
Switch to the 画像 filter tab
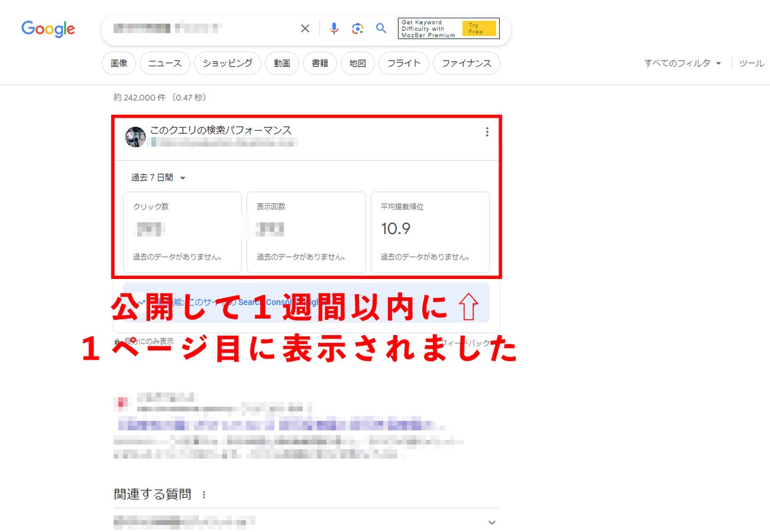click(119, 63)
